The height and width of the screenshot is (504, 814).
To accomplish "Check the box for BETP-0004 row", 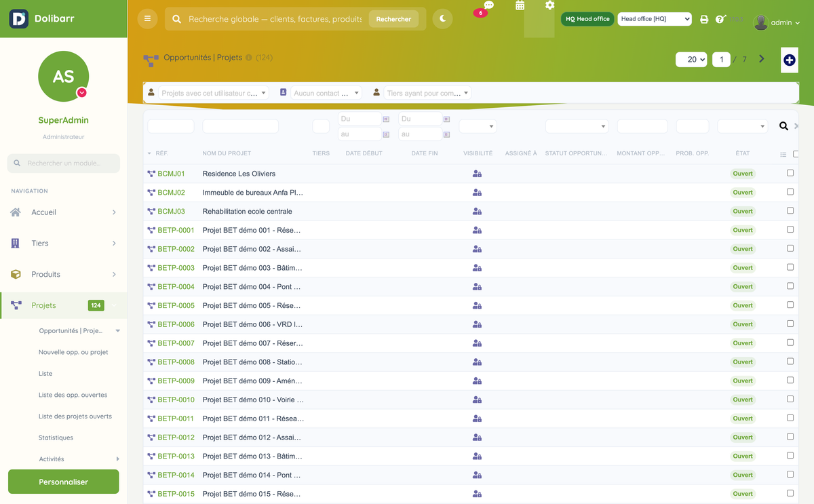I will pyautogui.click(x=790, y=286).
